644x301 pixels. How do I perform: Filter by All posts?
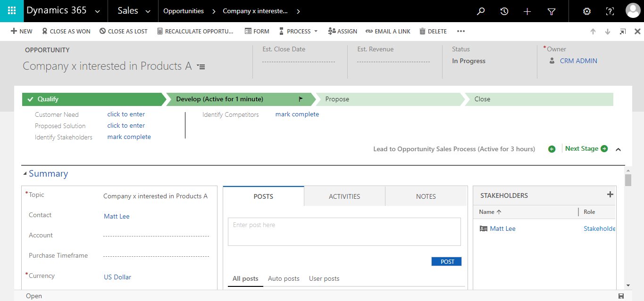[245, 279]
